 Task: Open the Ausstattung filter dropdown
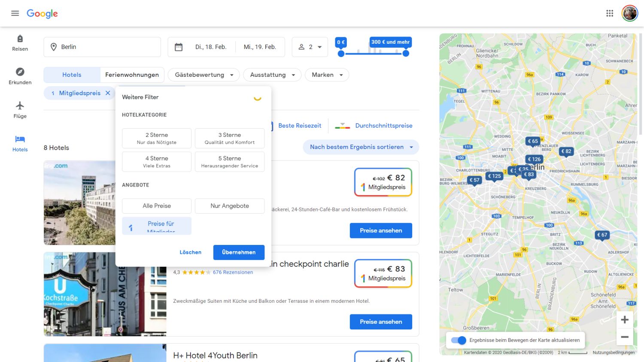tap(273, 75)
